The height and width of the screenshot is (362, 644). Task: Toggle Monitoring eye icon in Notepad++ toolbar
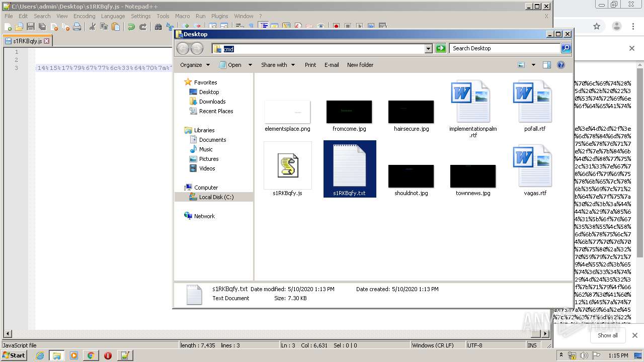320,27
